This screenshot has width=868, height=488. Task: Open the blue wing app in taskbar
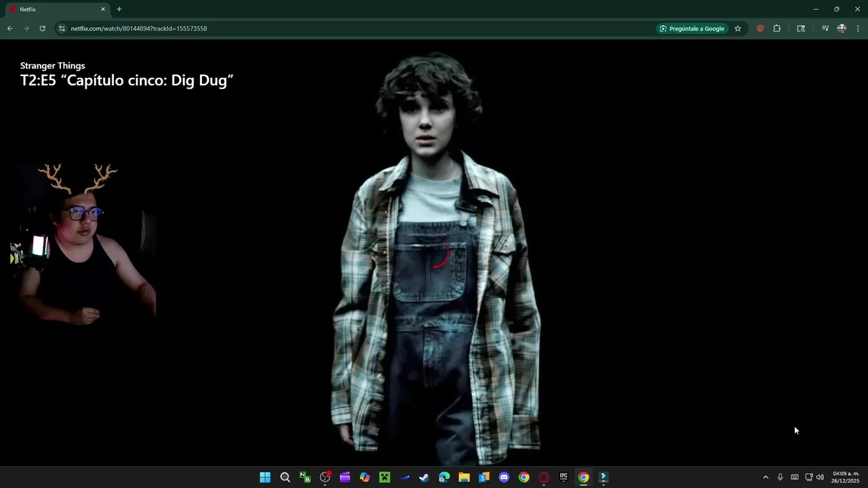(405, 477)
